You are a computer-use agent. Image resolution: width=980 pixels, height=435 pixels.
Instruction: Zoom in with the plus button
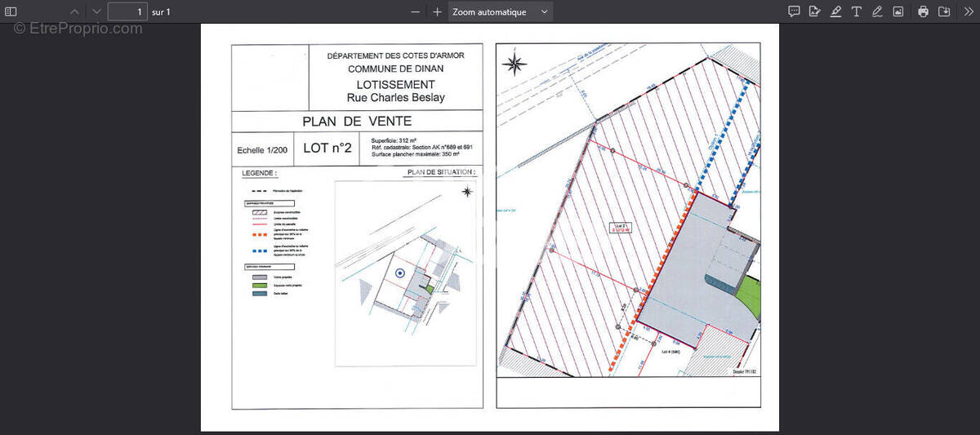pyautogui.click(x=437, y=11)
